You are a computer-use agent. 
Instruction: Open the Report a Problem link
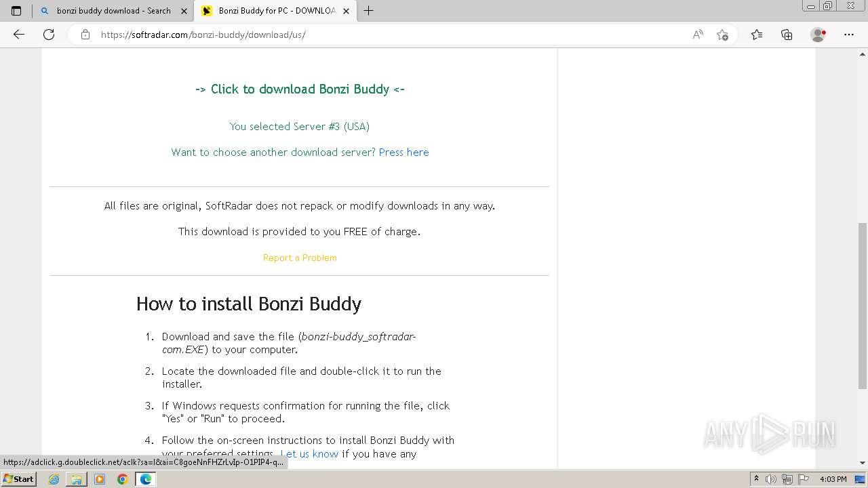pyautogui.click(x=300, y=258)
